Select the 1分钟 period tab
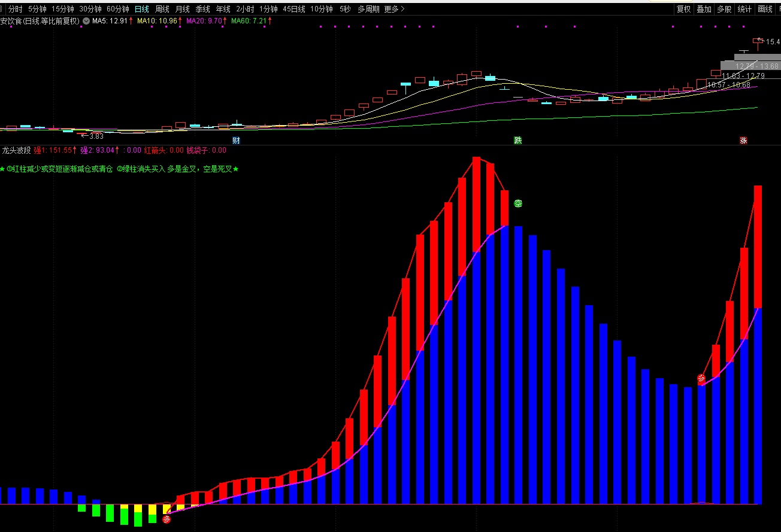Viewport: 781px width, 532px height. [268, 9]
